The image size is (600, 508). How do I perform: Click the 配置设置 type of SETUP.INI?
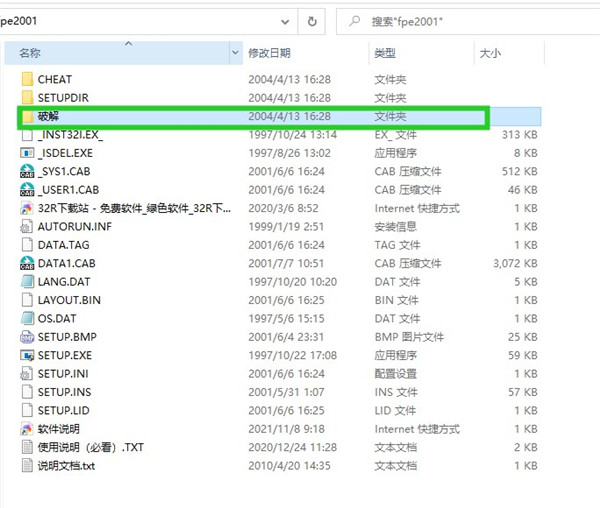click(395, 373)
